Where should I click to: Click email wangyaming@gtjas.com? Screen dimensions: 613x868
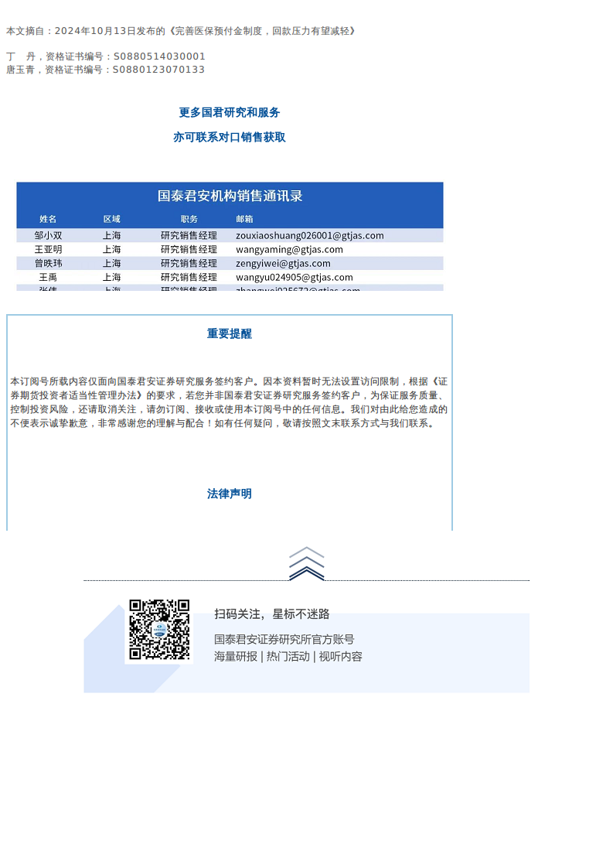tap(289, 250)
